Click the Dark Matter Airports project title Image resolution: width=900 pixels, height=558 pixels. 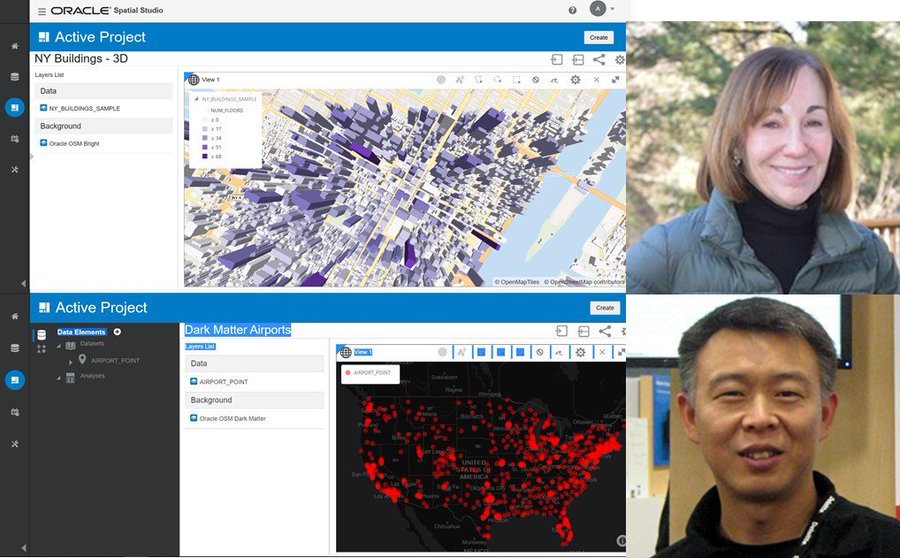point(238,330)
